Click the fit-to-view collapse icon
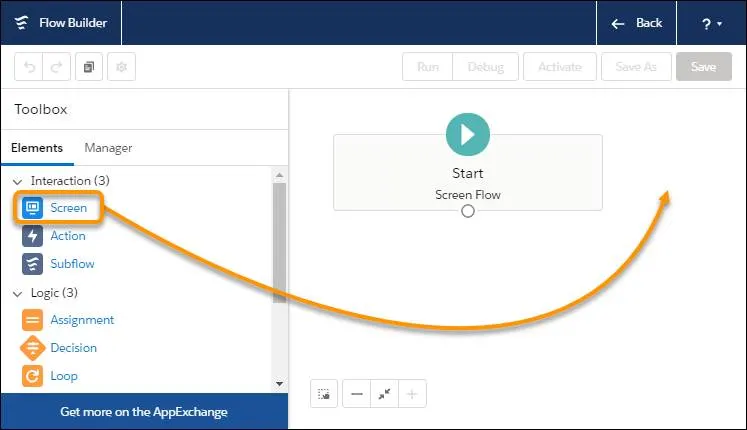The width and height of the screenshot is (747, 430). (x=384, y=394)
